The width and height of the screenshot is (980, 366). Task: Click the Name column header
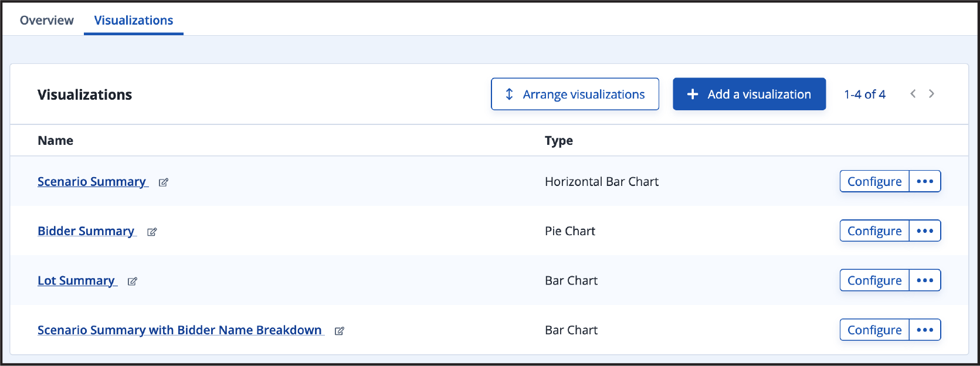[x=56, y=141]
